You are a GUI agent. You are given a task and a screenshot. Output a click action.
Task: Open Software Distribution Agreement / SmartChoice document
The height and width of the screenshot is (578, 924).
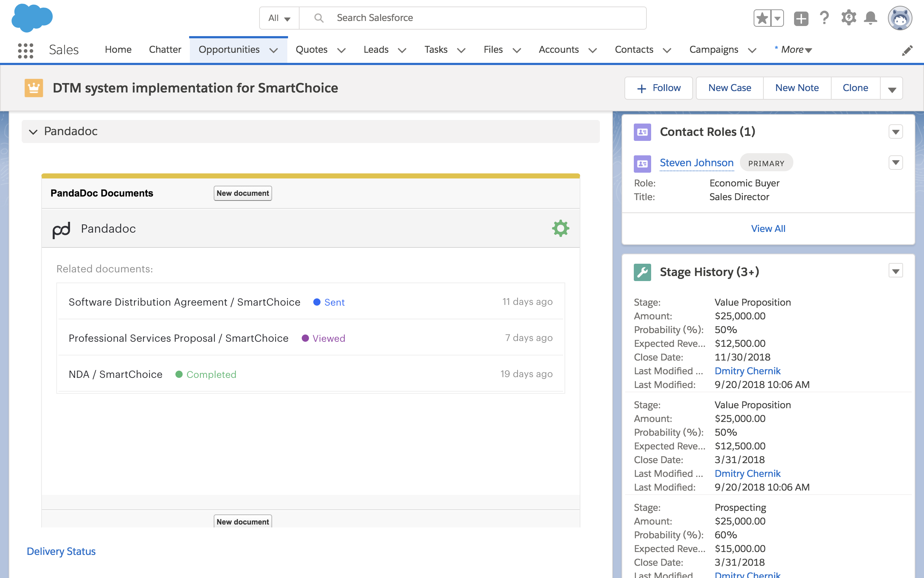pyautogui.click(x=184, y=302)
